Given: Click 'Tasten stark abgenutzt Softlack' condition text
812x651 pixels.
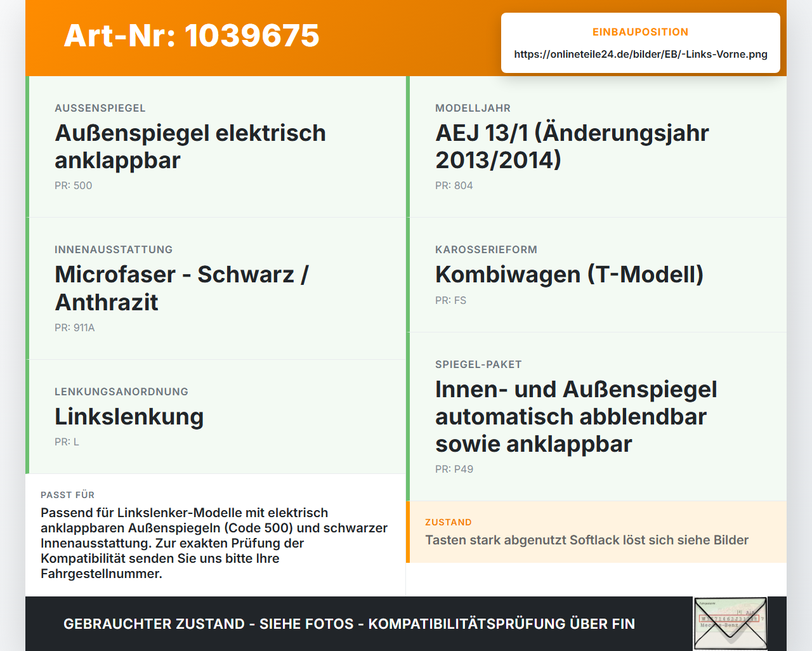Looking at the screenshot, I should (x=587, y=540).
